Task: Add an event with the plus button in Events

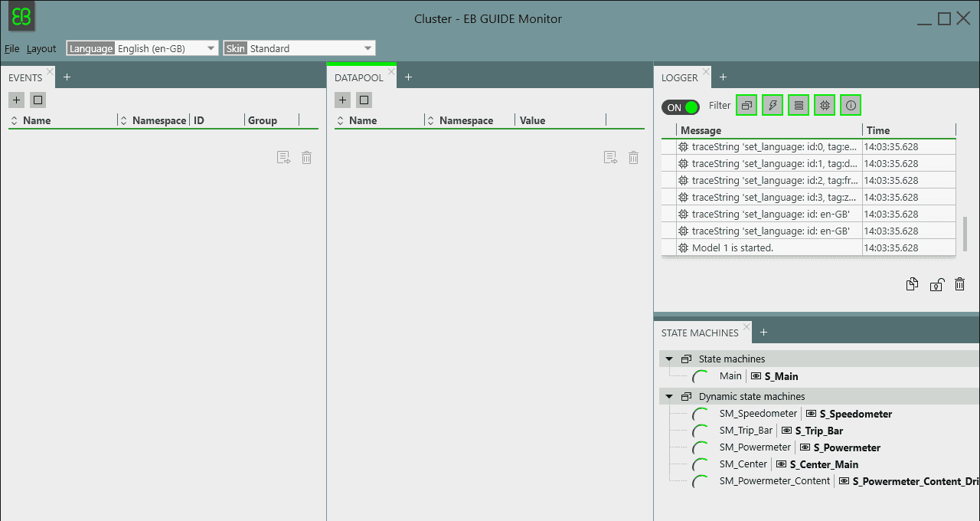Action: pos(17,100)
